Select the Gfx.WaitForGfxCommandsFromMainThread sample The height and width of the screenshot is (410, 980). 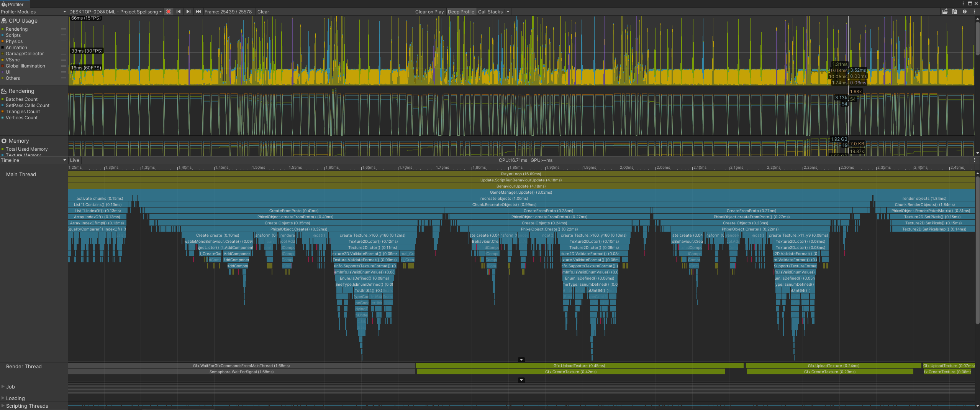point(241,366)
